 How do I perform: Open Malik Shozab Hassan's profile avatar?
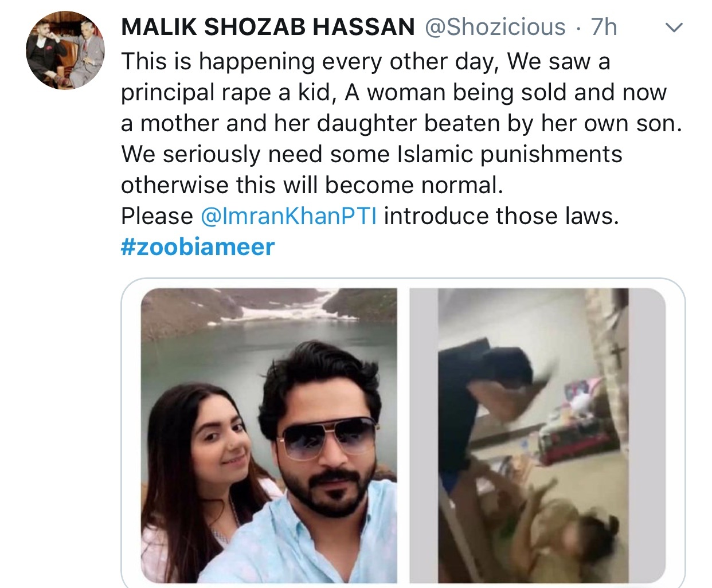point(65,50)
